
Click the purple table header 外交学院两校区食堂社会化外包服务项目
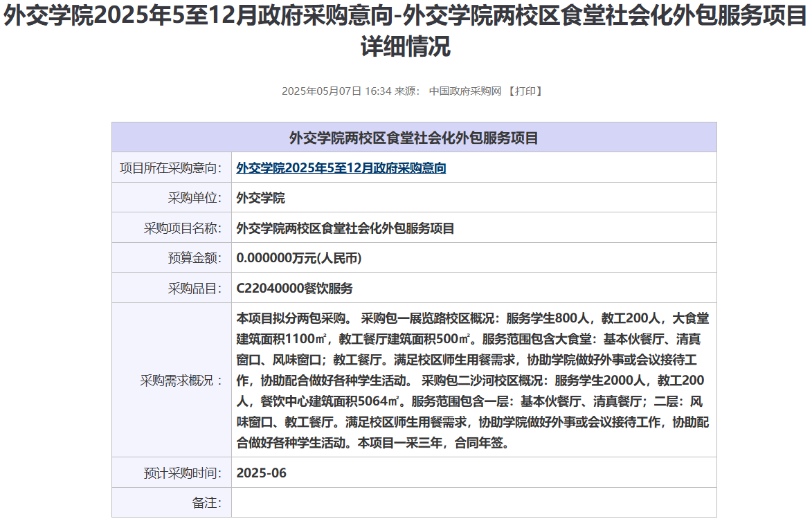coord(413,138)
